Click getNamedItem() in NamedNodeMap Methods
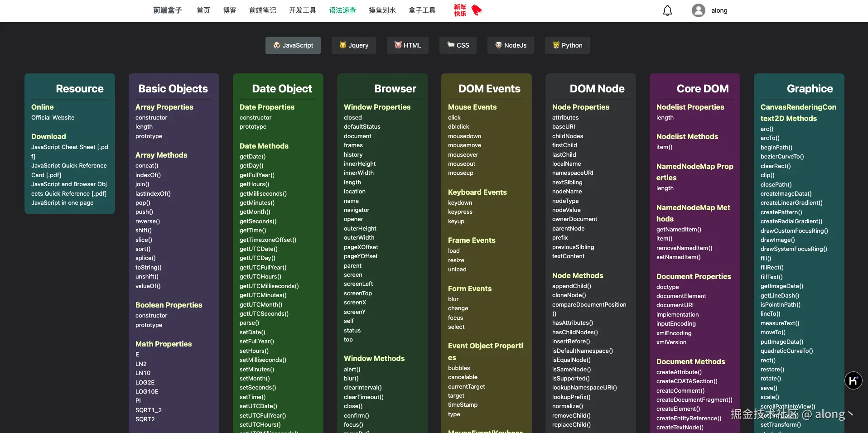 coord(679,230)
